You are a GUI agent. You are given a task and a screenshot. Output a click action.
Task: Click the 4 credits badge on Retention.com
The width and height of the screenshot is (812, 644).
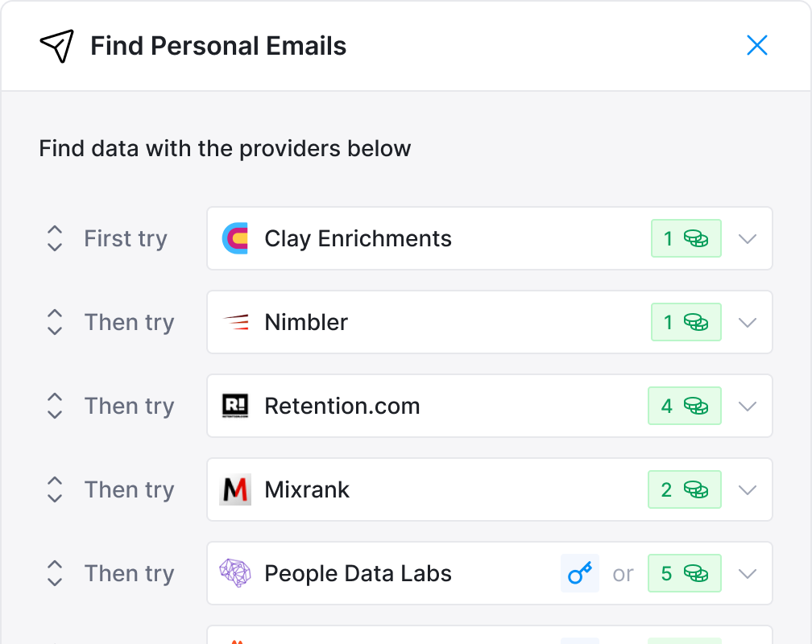click(x=685, y=406)
